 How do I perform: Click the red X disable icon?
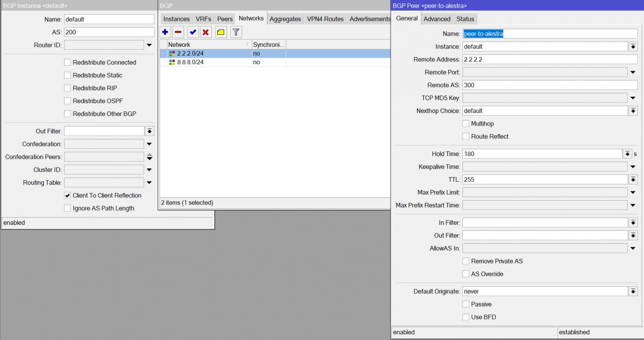click(206, 32)
